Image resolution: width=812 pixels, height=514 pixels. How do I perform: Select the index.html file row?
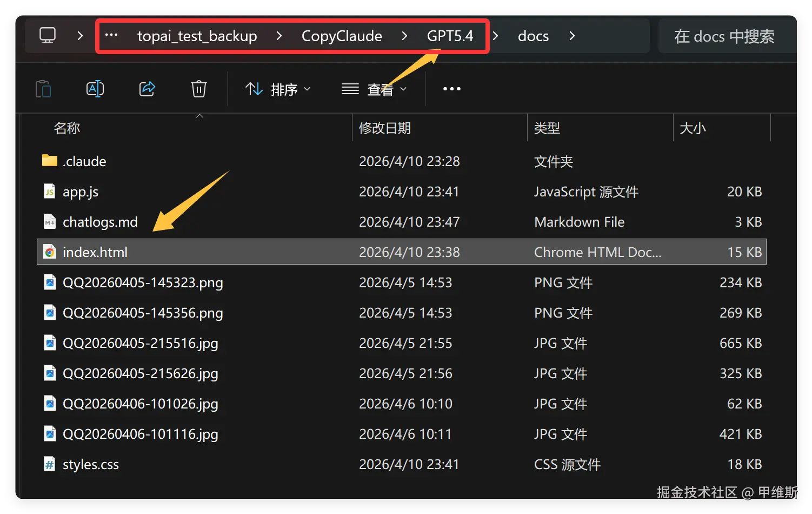(95, 252)
